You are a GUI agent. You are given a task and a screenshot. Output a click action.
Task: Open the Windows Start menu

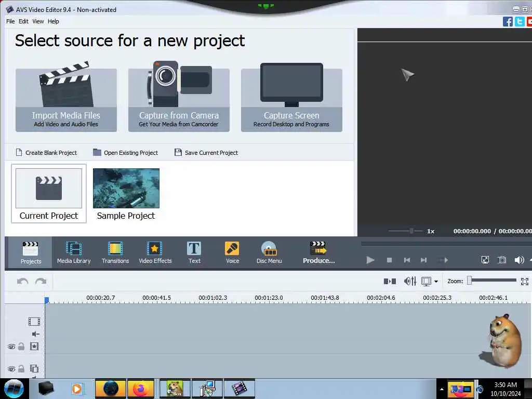pyautogui.click(x=14, y=389)
